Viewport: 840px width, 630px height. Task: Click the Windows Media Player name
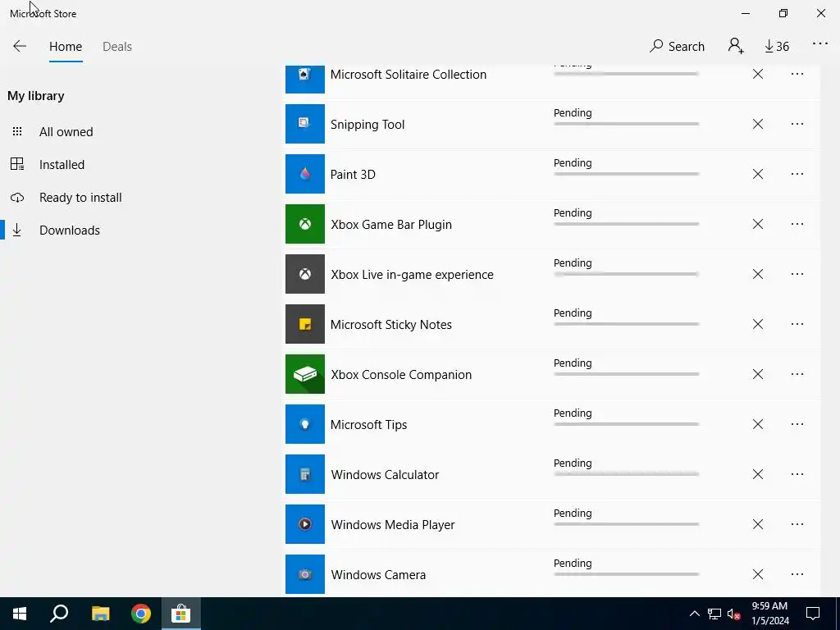pos(393,525)
